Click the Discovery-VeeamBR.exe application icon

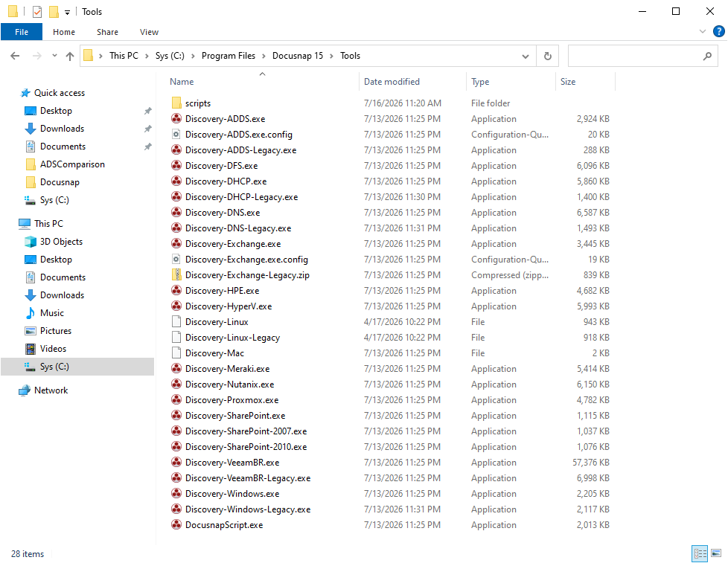pyautogui.click(x=176, y=463)
